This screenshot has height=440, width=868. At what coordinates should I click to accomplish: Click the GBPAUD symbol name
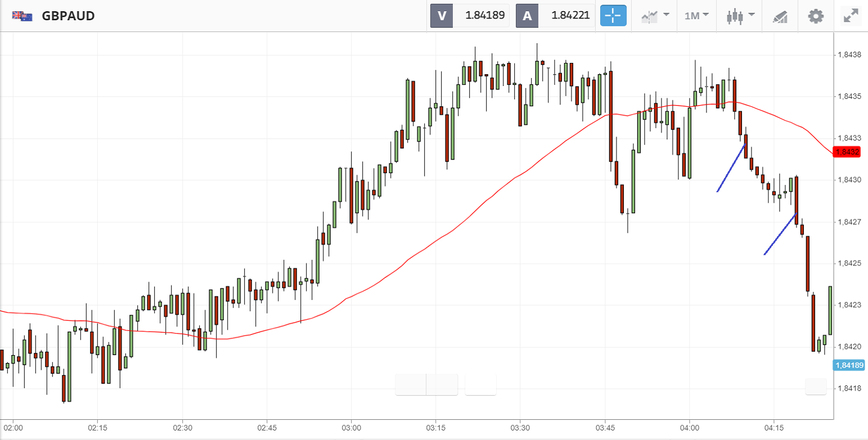pyautogui.click(x=68, y=16)
